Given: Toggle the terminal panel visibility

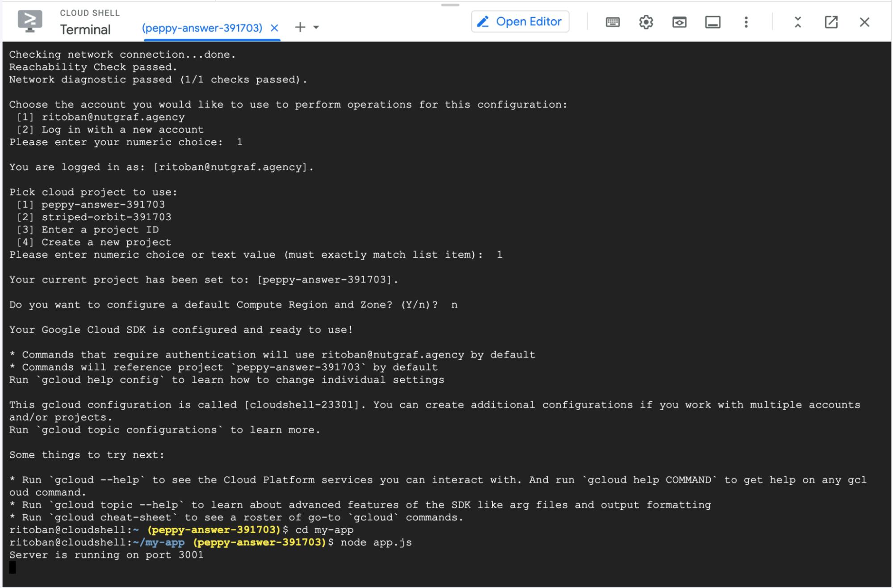Looking at the screenshot, I should (713, 21).
